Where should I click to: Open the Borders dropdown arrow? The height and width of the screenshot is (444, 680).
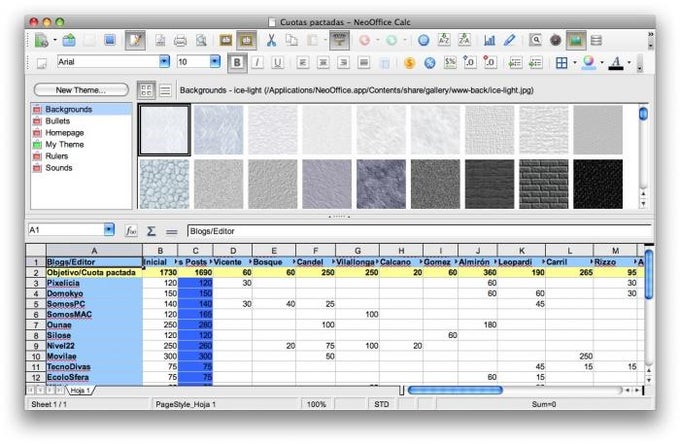tap(575, 63)
